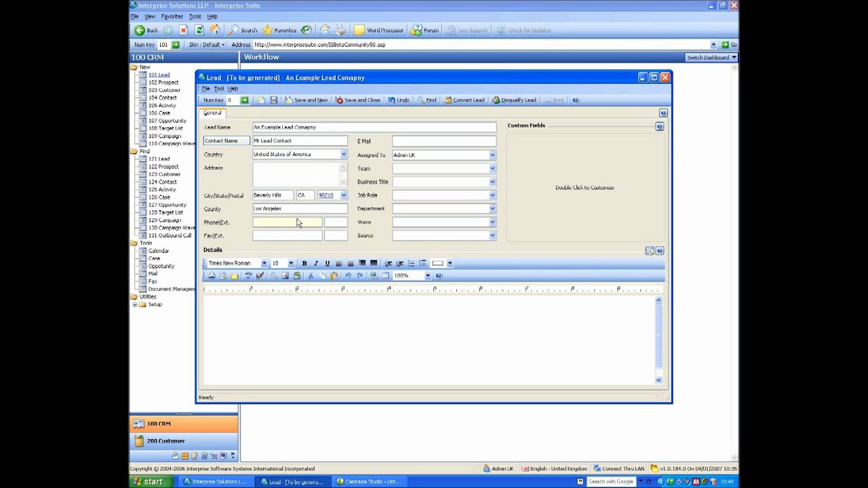Image resolution: width=868 pixels, height=488 pixels.
Task: Open the font name Times New Roman dropdown
Action: click(264, 263)
